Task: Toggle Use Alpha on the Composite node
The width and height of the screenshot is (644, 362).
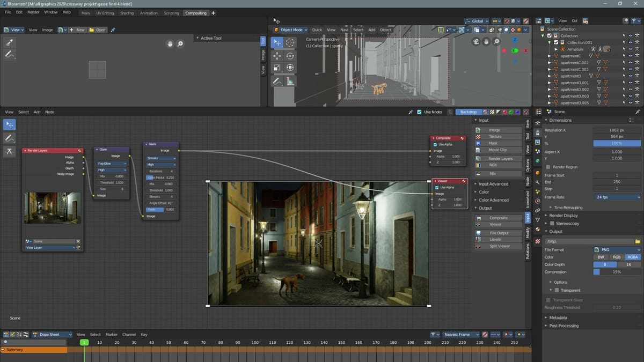Action: 435,144
